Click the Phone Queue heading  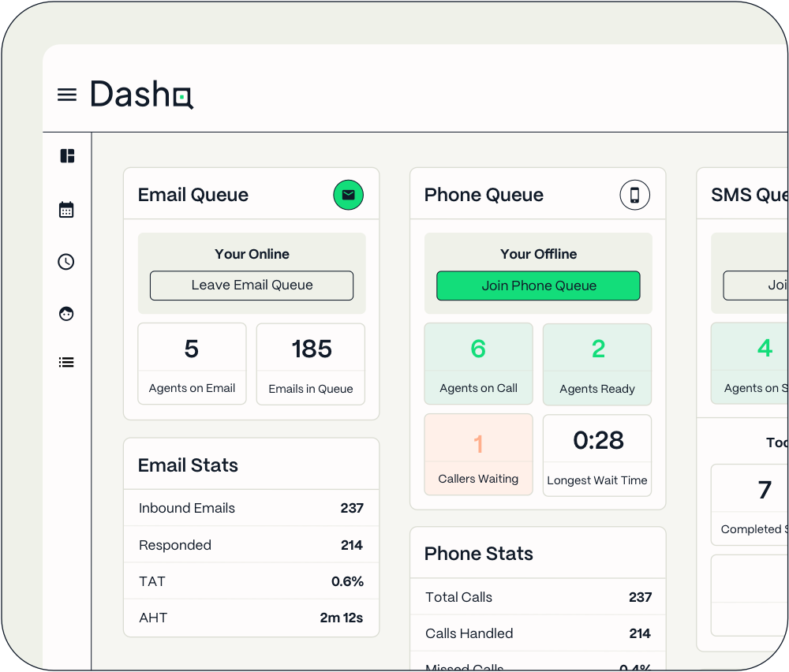pos(484,195)
